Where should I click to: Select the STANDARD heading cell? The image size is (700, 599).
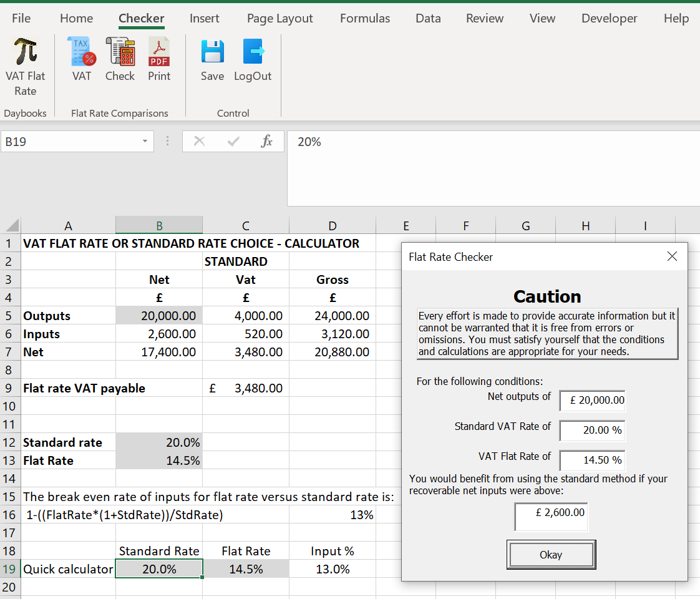coord(246,261)
